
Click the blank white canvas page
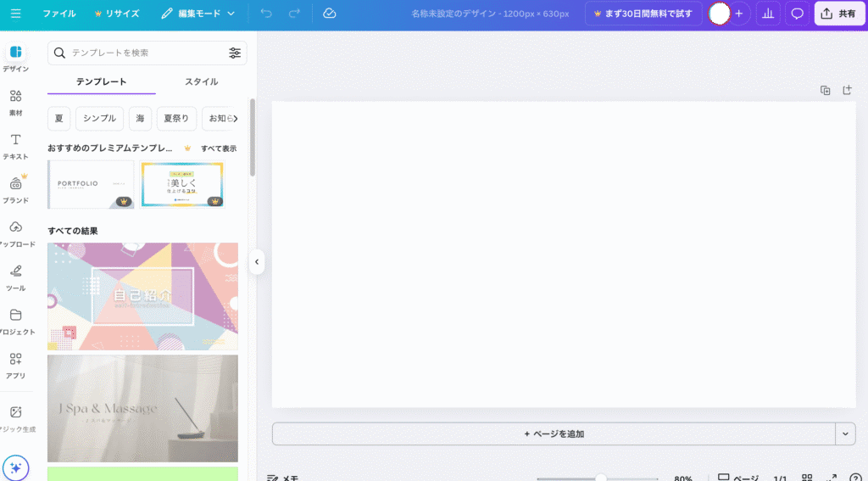[564, 254]
